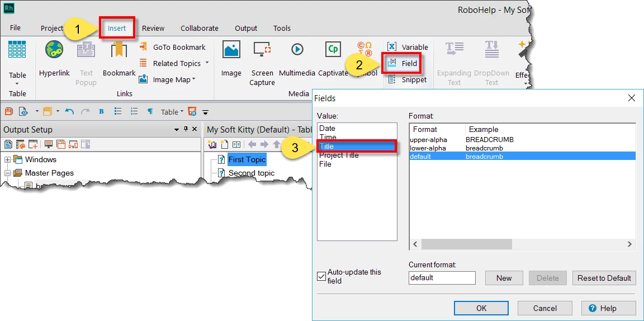
Task: Confirm with the OK button
Action: point(481,308)
